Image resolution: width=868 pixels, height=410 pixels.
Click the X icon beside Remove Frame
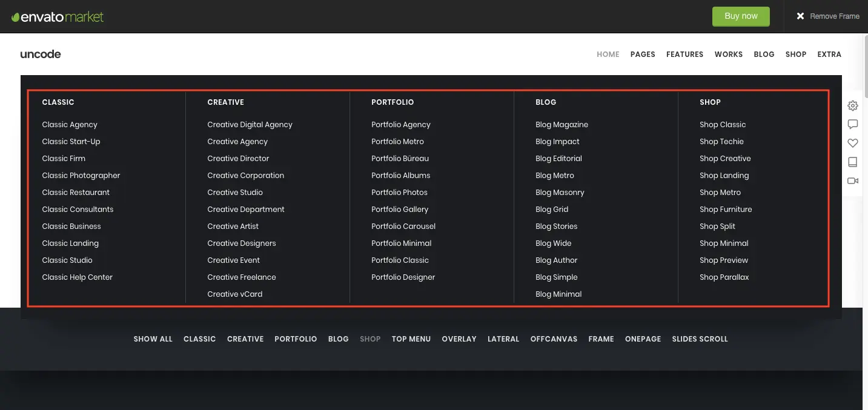point(800,16)
